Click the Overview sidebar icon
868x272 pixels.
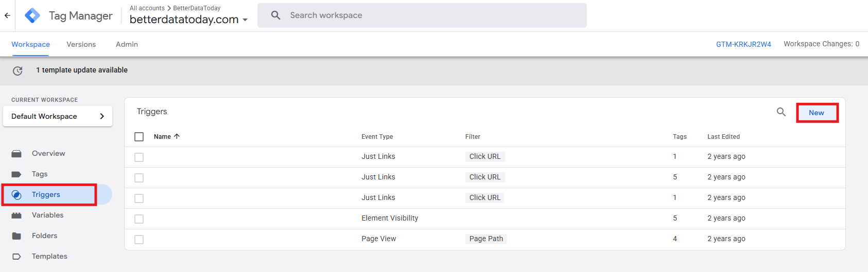pyautogui.click(x=16, y=154)
